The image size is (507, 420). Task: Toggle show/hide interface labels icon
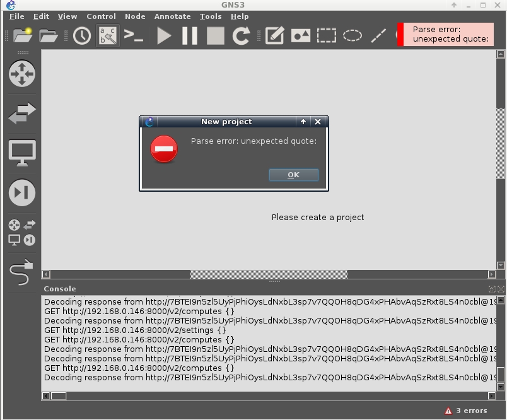(108, 35)
